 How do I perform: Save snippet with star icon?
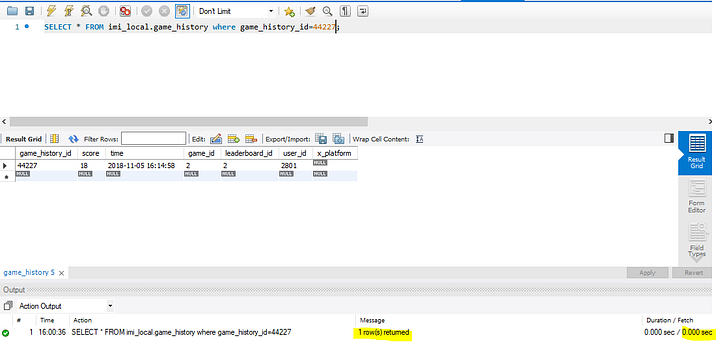coord(289,11)
